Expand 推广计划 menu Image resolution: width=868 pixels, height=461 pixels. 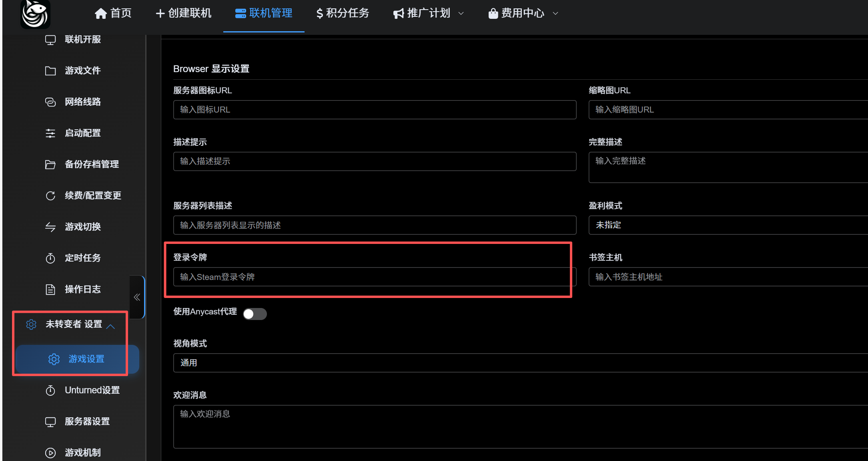[x=428, y=14]
